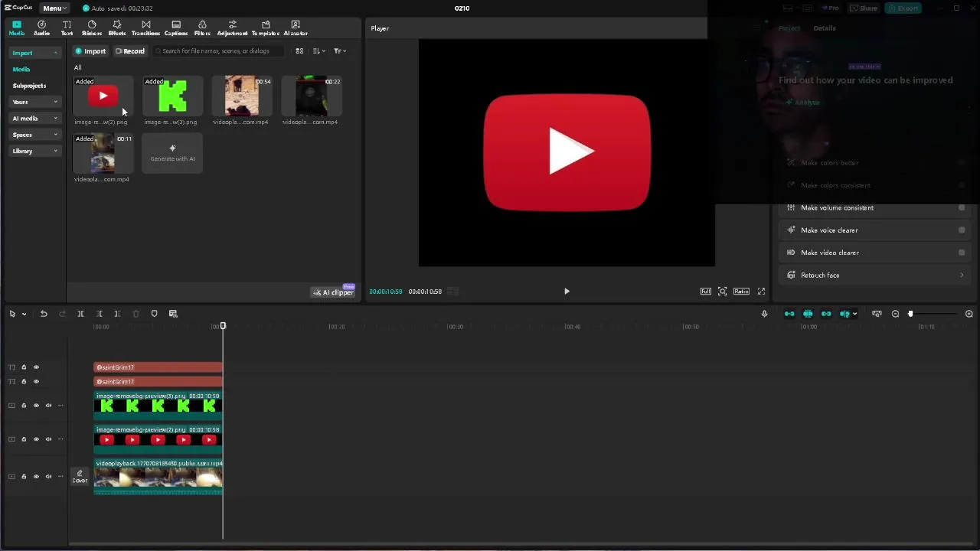The image size is (980, 551).
Task: Toggle the auto snapping icon
Action: [x=808, y=314]
